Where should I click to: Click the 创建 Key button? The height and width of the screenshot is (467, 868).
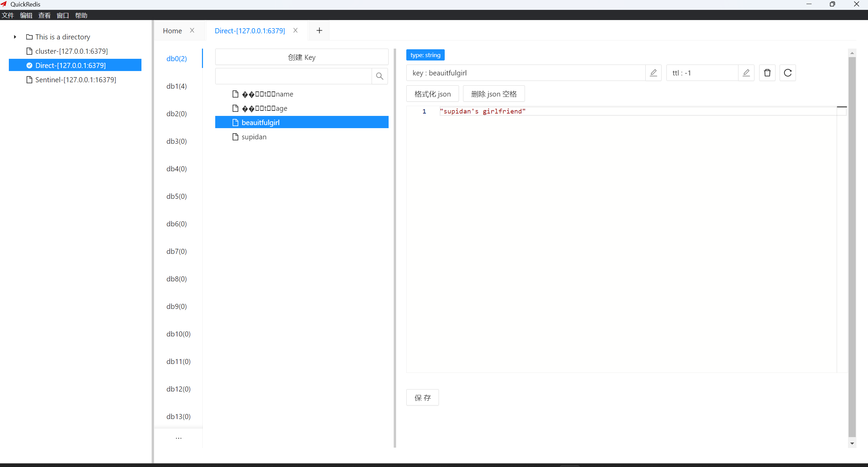pos(302,57)
